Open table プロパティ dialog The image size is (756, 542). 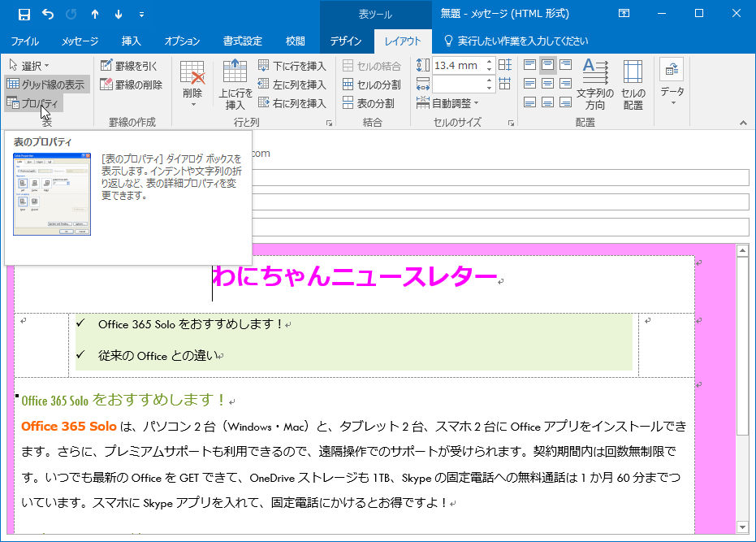pyautogui.click(x=33, y=103)
